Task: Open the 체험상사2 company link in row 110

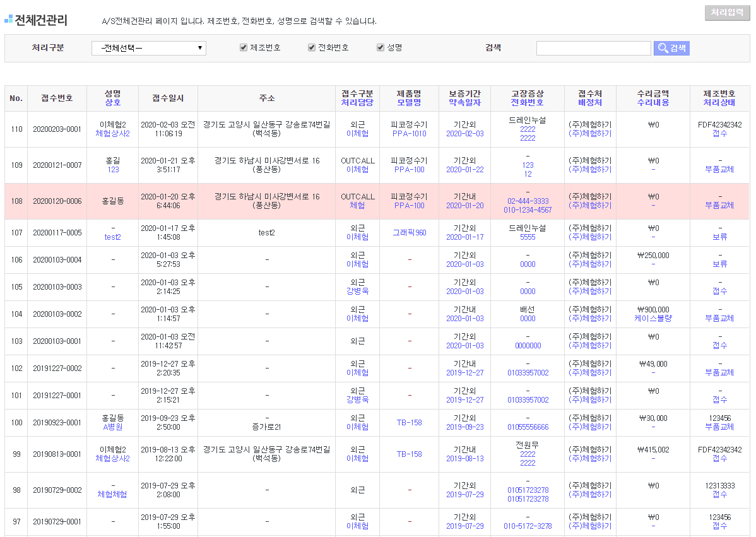Action: click(x=113, y=134)
